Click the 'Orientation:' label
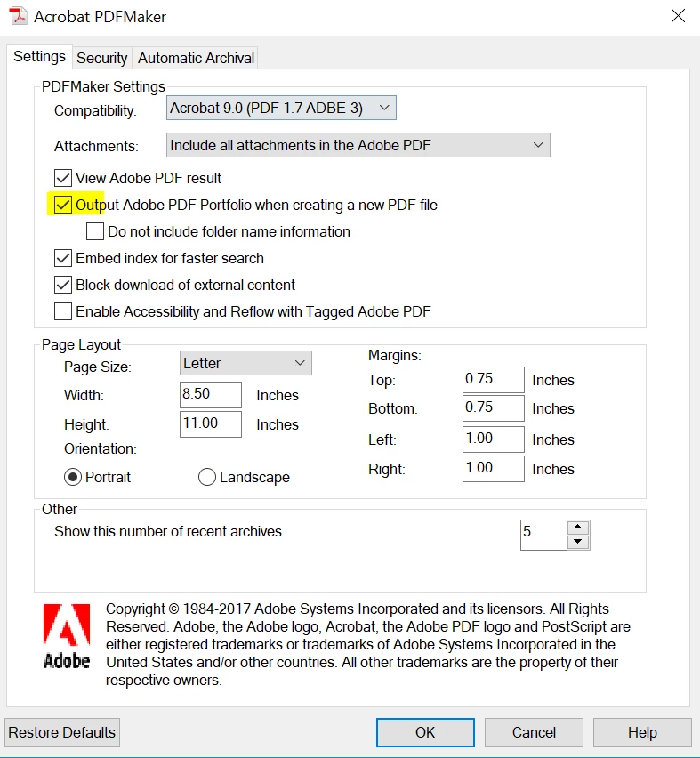 [x=101, y=448]
